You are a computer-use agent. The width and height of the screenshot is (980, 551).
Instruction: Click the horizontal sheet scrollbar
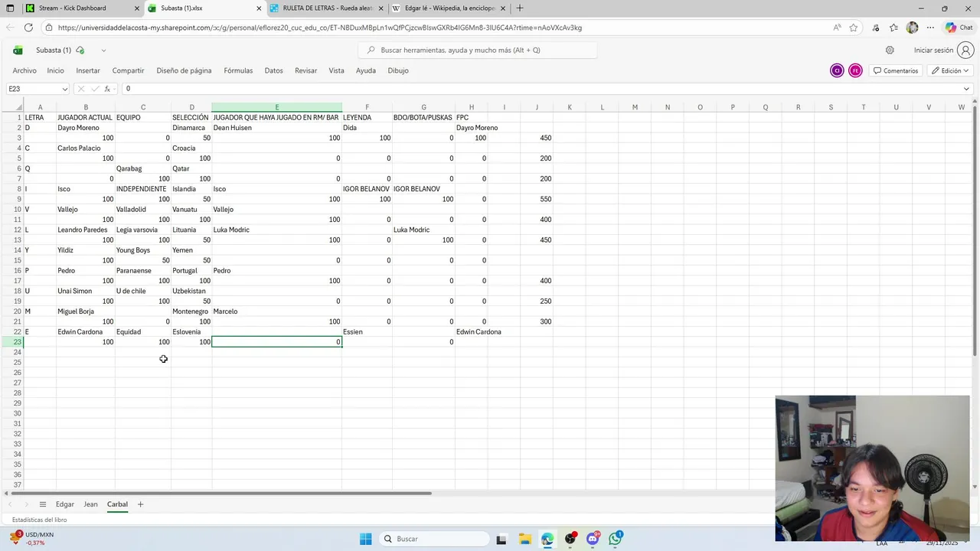click(x=222, y=493)
